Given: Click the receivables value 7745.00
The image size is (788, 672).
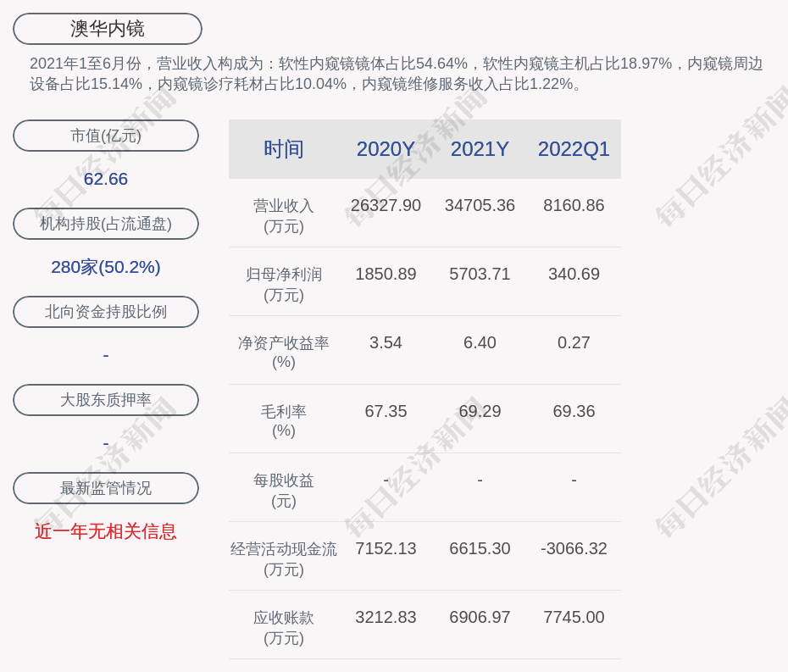Looking at the screenshot, I should [x=574, y=617].
